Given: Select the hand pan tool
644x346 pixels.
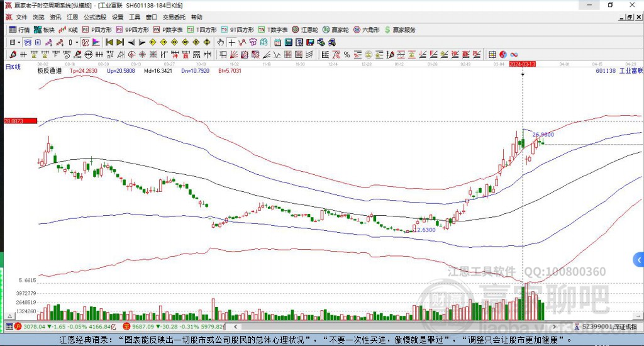Looking at the screenshot, I should [221, 42].
